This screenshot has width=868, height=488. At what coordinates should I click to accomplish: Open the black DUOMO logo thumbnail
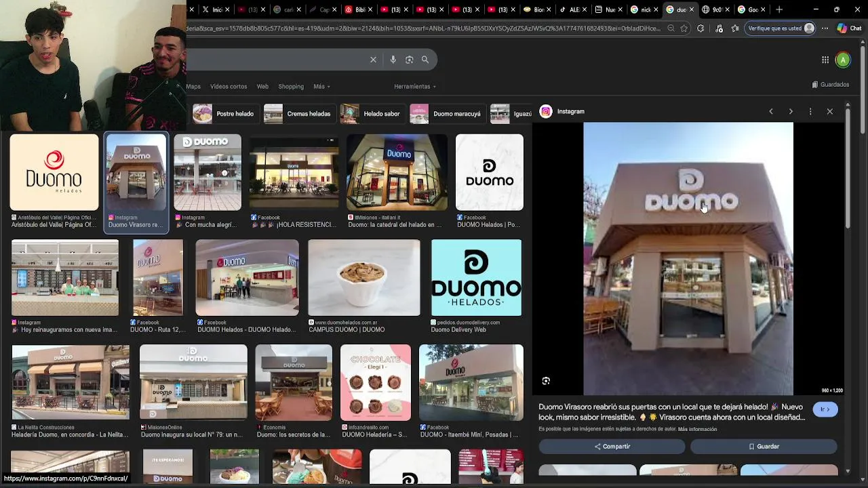[490, 173]
